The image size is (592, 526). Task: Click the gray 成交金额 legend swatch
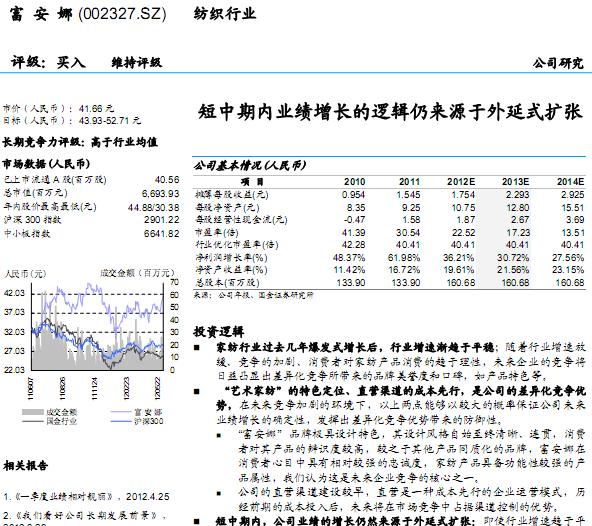click(32, 412)
